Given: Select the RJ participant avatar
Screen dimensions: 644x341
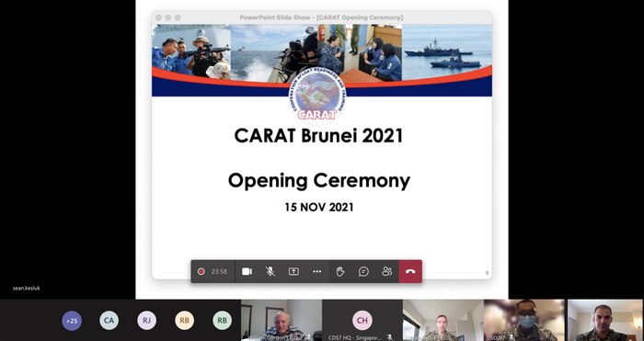Looking at the screenshot, I should point(146,321).
